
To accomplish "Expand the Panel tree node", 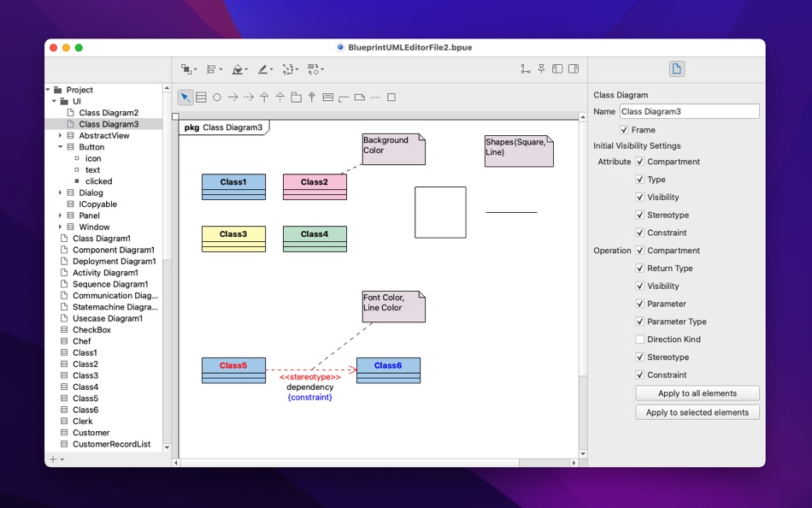I will (60, 216).
